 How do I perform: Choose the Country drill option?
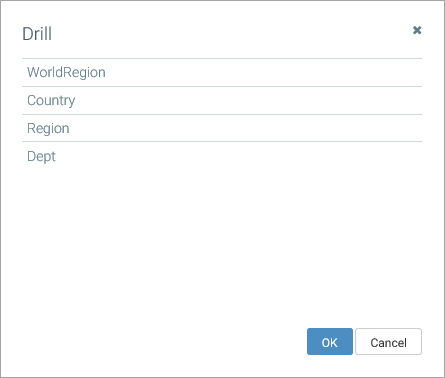click(222, 100)
